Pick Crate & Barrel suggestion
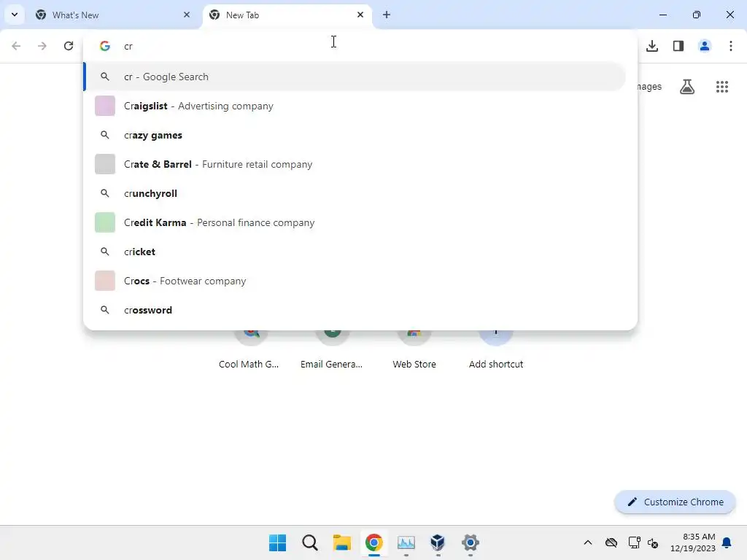This screenshot has width=747, height=560. tap(355, 164)
